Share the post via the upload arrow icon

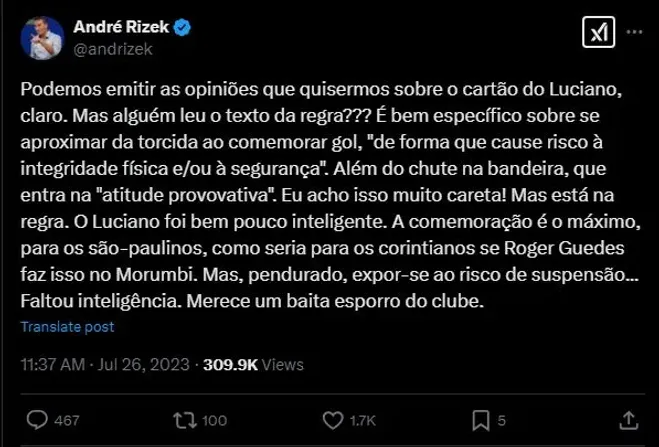point(629,419)
